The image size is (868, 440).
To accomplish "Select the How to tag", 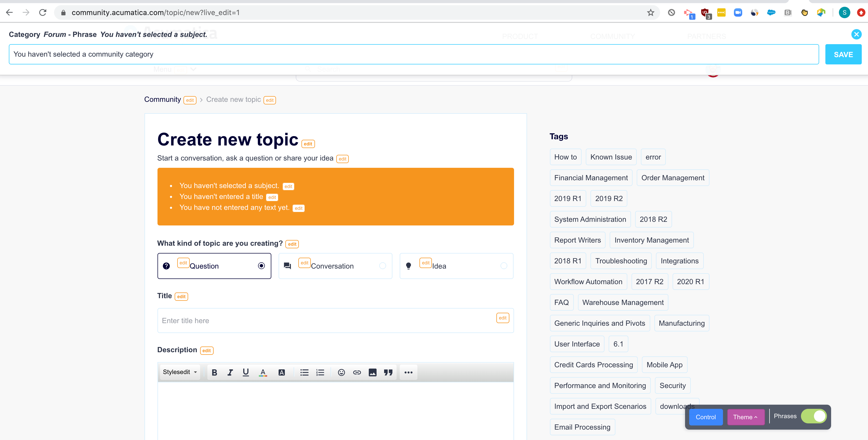I will (x=565, y=157).
